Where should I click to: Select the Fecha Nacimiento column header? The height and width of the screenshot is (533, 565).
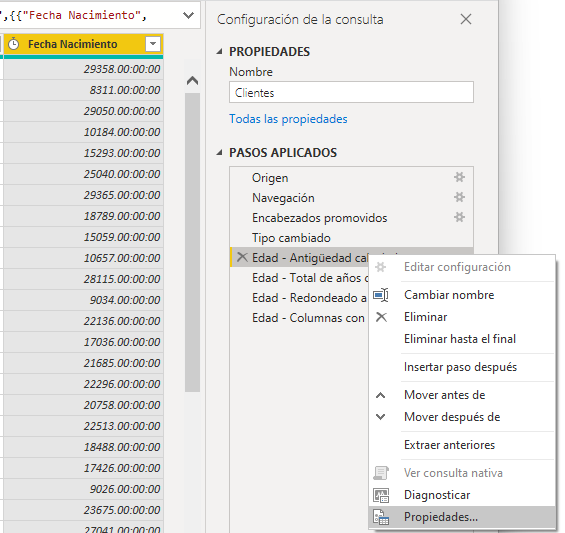83,45
